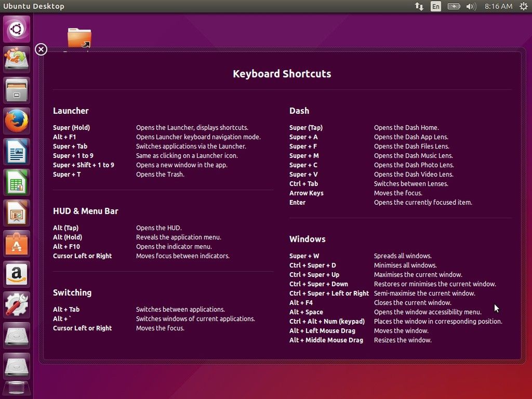Click the Windows section heading
The width and height of the screenshot is (532, 399).
pos(308,239)
